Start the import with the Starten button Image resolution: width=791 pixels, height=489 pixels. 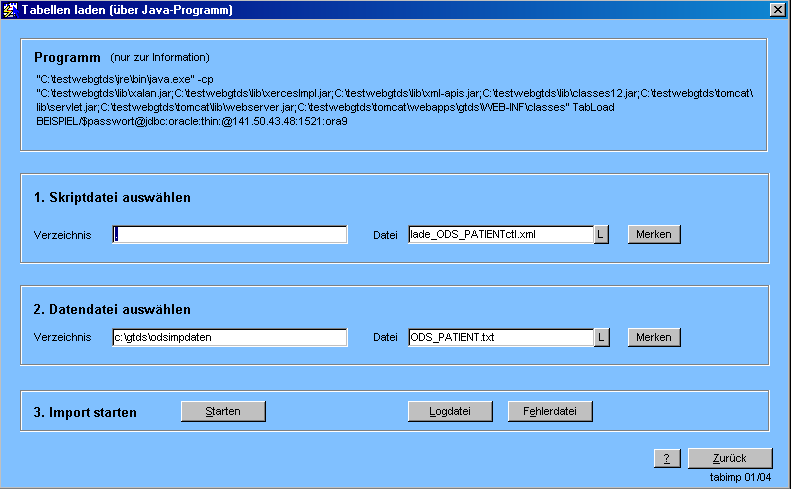(x=223, y=411)
